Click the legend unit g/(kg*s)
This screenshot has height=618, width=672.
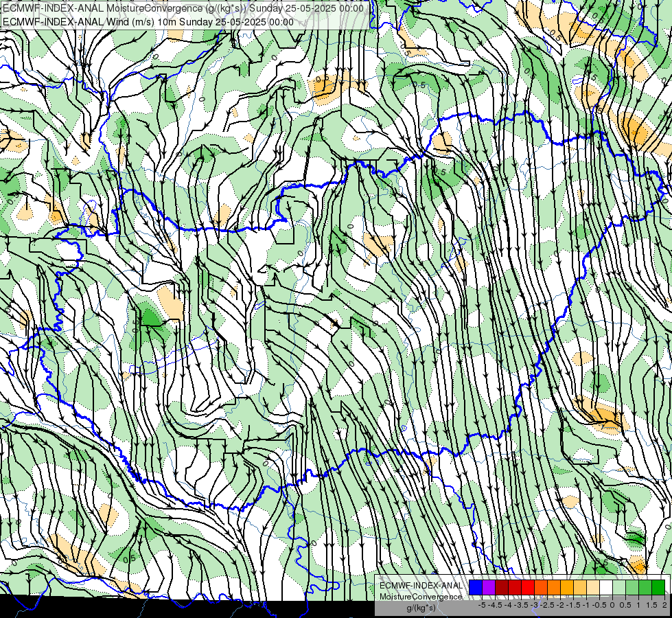421,608
